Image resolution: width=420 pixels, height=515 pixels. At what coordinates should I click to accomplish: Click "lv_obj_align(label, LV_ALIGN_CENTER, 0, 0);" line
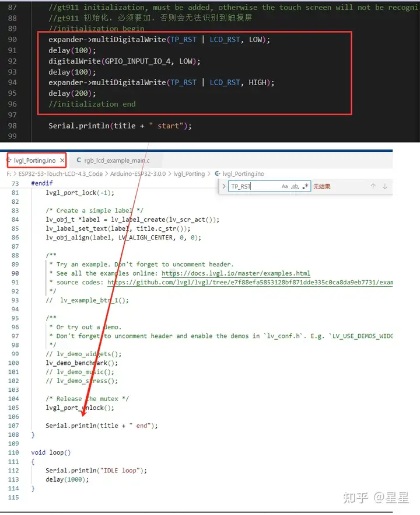(124, 238)
